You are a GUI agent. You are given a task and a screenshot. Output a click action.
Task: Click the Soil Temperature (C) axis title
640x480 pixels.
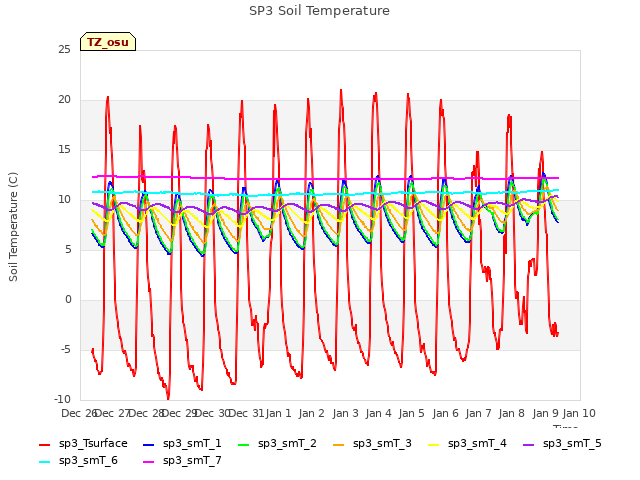pyautogui.click(x=13, y=227)
